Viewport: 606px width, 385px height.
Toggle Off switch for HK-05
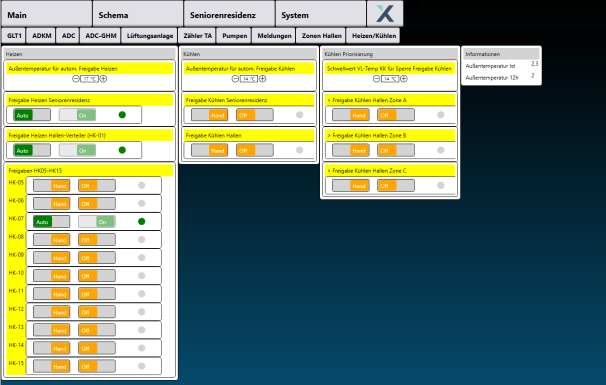coord(97,186)
